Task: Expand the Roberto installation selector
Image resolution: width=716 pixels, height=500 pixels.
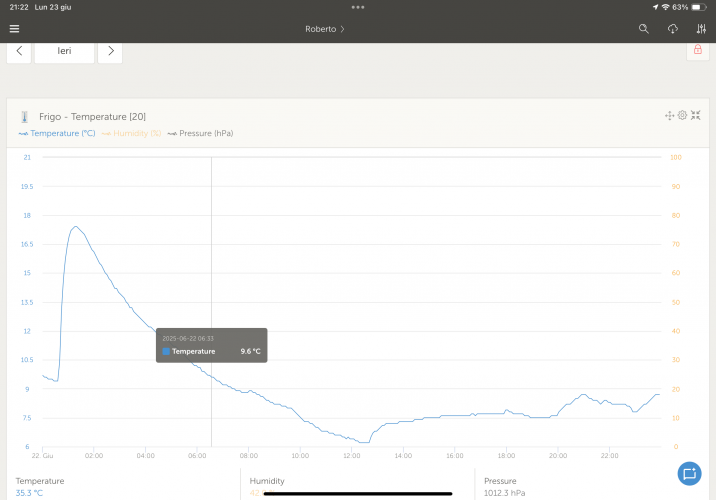Action: tap(325, 29)
